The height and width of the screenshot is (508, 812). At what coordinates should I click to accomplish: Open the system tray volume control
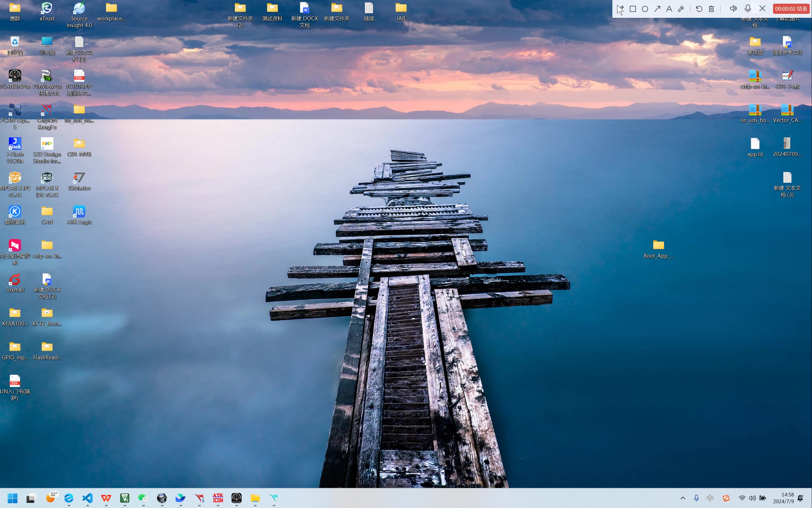(752, 498)
